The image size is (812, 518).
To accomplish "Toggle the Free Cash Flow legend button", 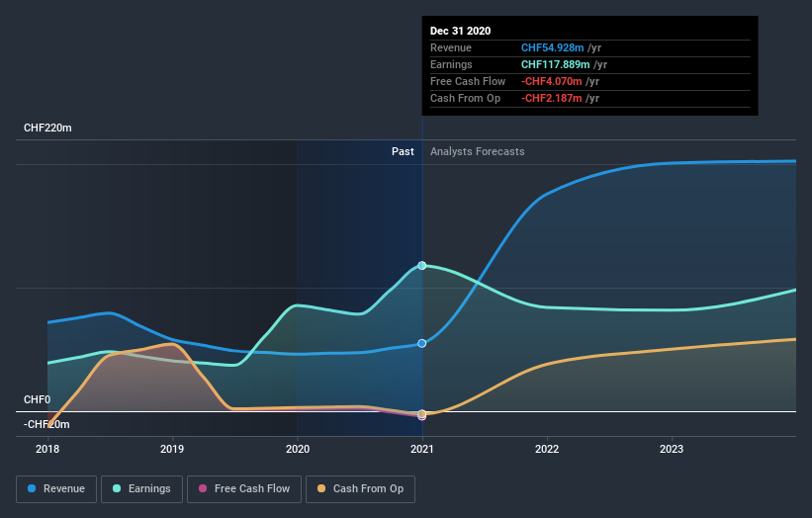I will point(244,489).
